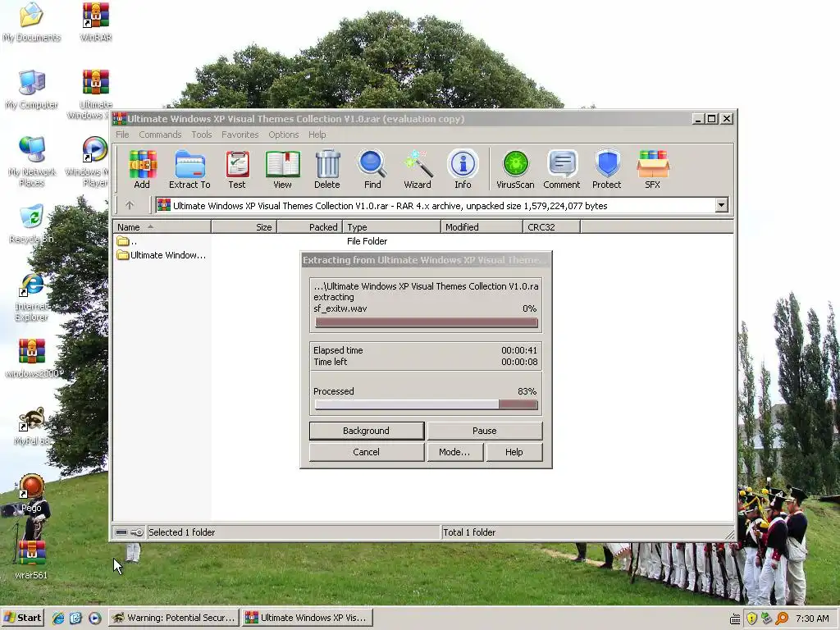Select the wrar561 desktop icon

tap(31, 559)
